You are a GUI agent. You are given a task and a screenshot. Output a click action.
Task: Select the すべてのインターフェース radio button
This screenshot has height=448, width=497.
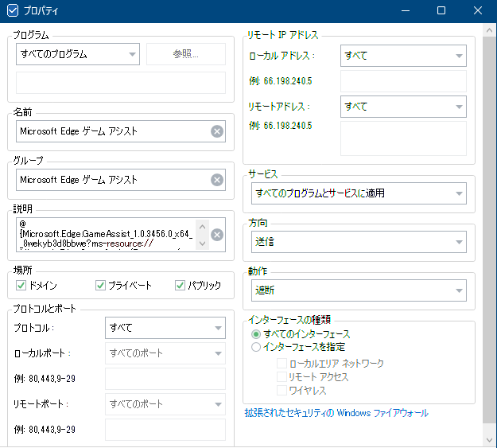256,335
